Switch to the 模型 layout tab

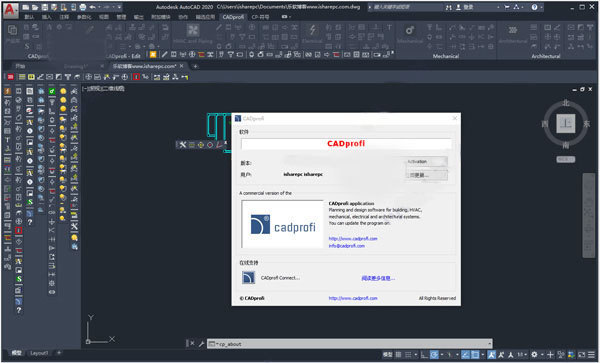(x=16, y=353)
